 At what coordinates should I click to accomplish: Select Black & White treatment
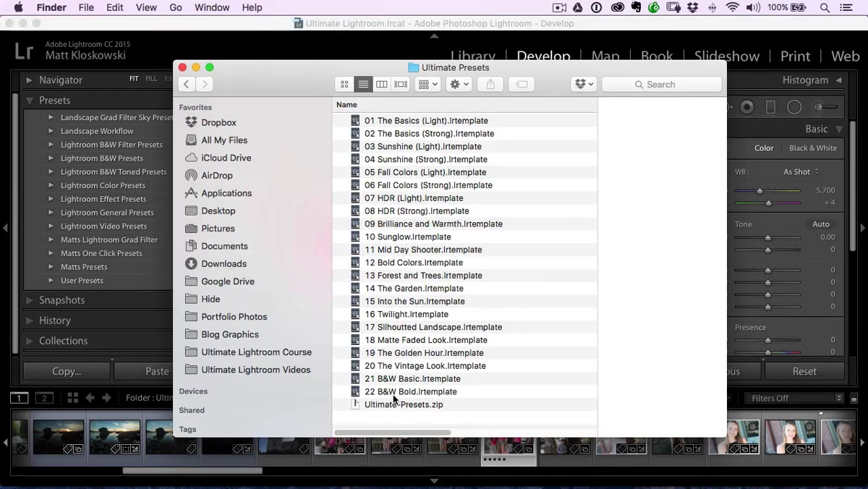coord(813,148)
